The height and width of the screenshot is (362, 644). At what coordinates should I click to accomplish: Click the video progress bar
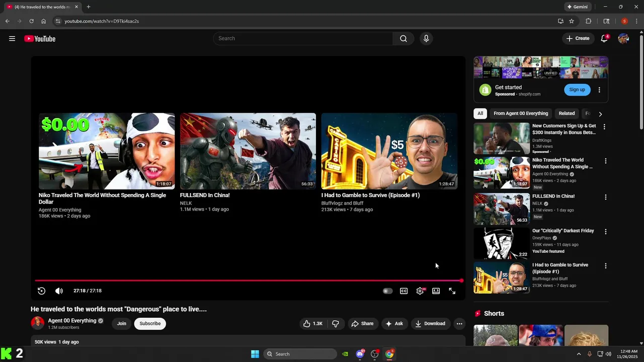pos(249,281)
